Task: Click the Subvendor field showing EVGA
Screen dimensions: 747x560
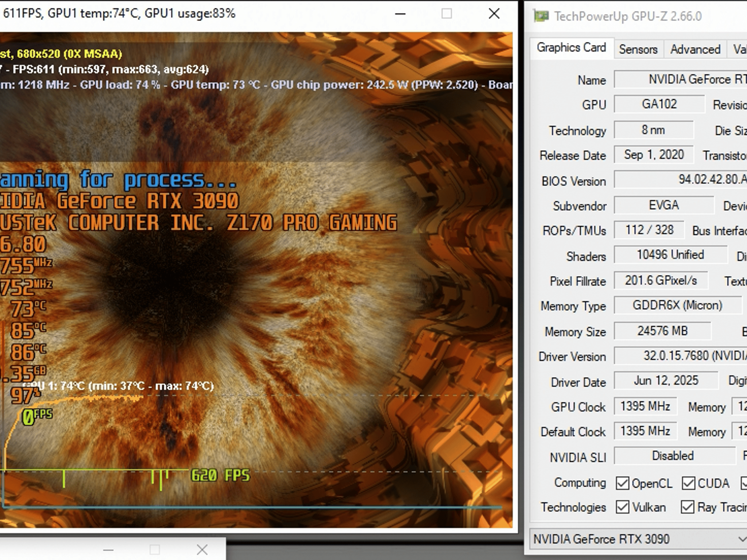Action: [x=664, y=205]
